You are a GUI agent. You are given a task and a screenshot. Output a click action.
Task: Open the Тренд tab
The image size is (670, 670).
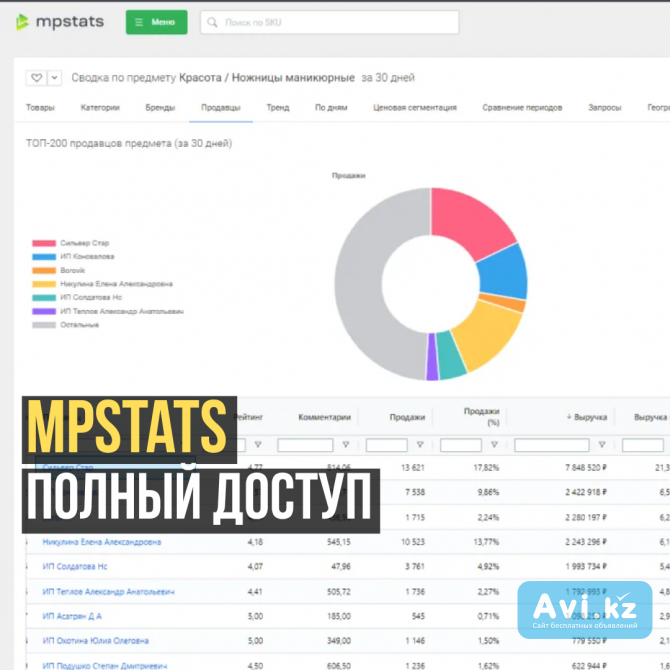278,108
